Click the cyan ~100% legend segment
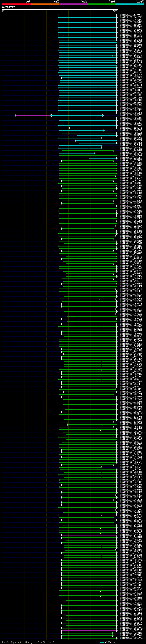Image resolution: width=146 pixels, height=644 pixels. click(x=130, y=4)
